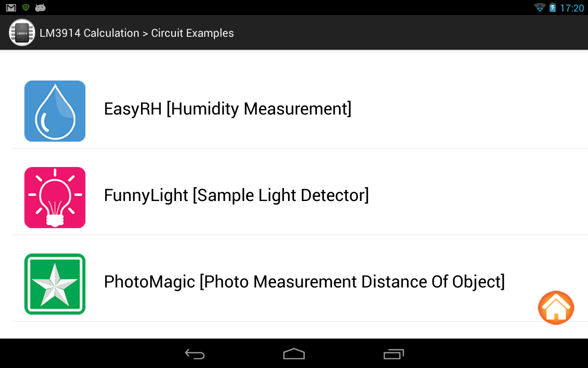Tap the LM3914 chip app icon

coord(22,33)
